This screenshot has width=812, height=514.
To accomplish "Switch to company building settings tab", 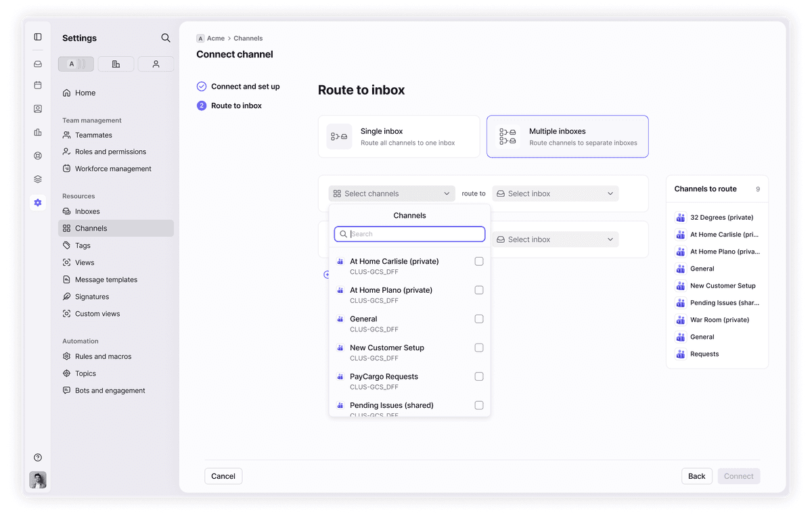I will (x=116, y=64).
